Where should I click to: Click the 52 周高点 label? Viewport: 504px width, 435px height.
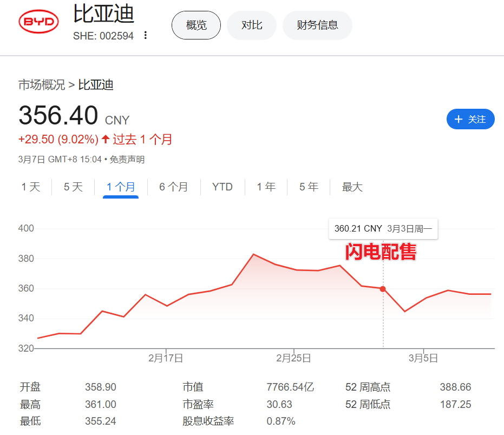[x=368, y=387]
